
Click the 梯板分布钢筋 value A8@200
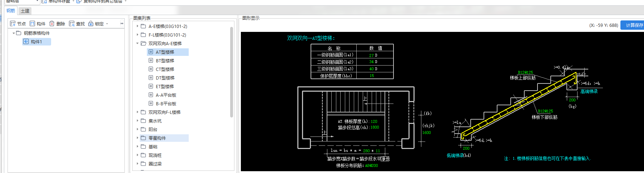click(371, 165)
